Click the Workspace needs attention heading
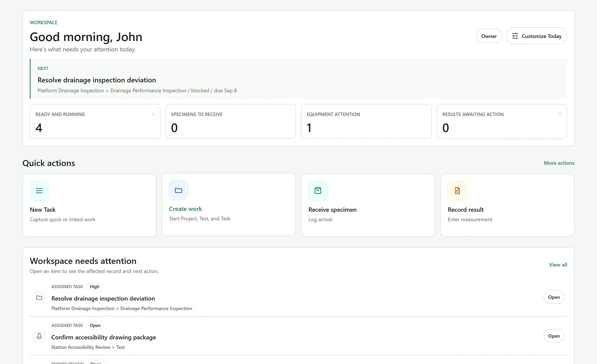 83,261
